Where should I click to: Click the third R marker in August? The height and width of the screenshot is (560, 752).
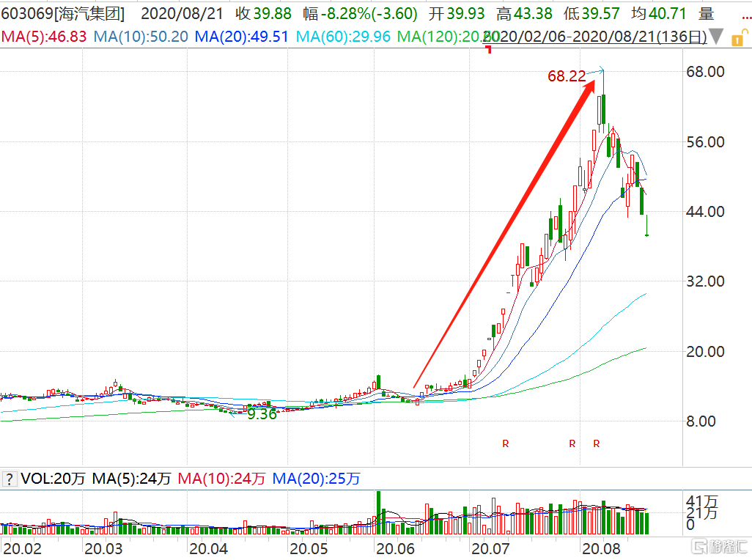point(597,444)
